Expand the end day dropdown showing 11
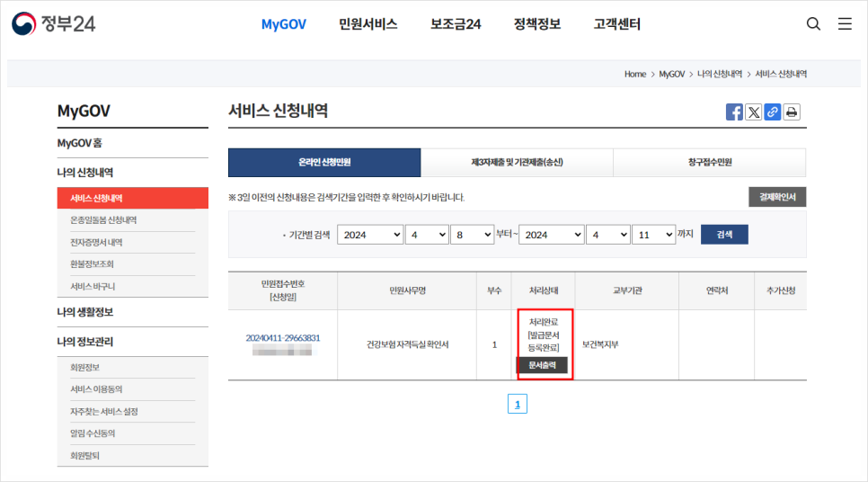The image size is (868, 482). tap(654, 235)
